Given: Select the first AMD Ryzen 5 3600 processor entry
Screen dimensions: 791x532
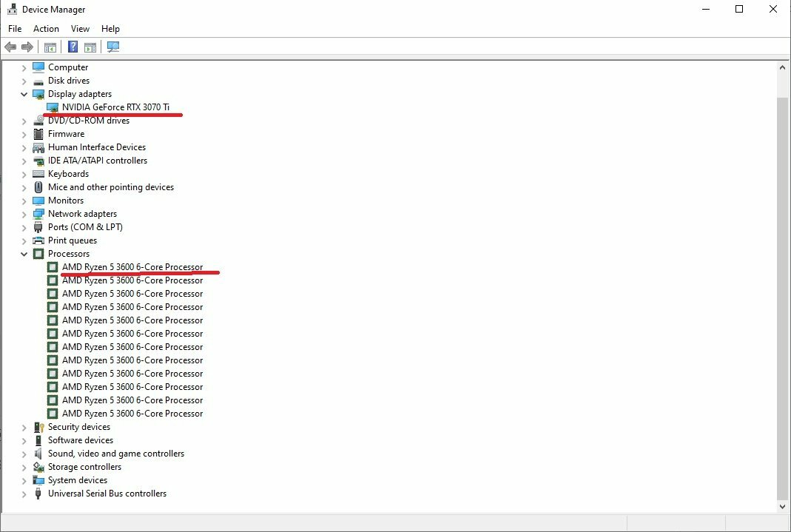Looking at the screenshot, I should 132,267.
